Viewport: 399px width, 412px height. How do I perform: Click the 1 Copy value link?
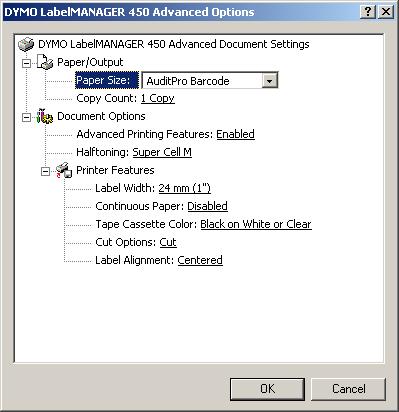[158, 98]
